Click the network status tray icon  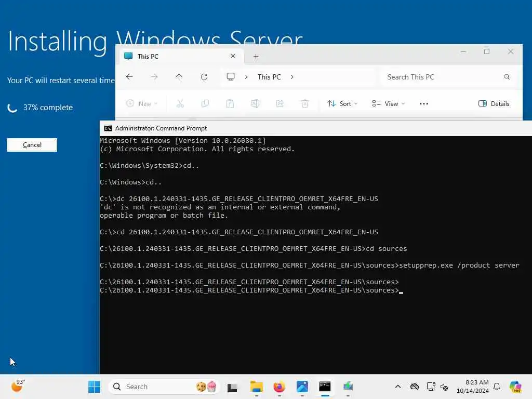pos(431,387)
